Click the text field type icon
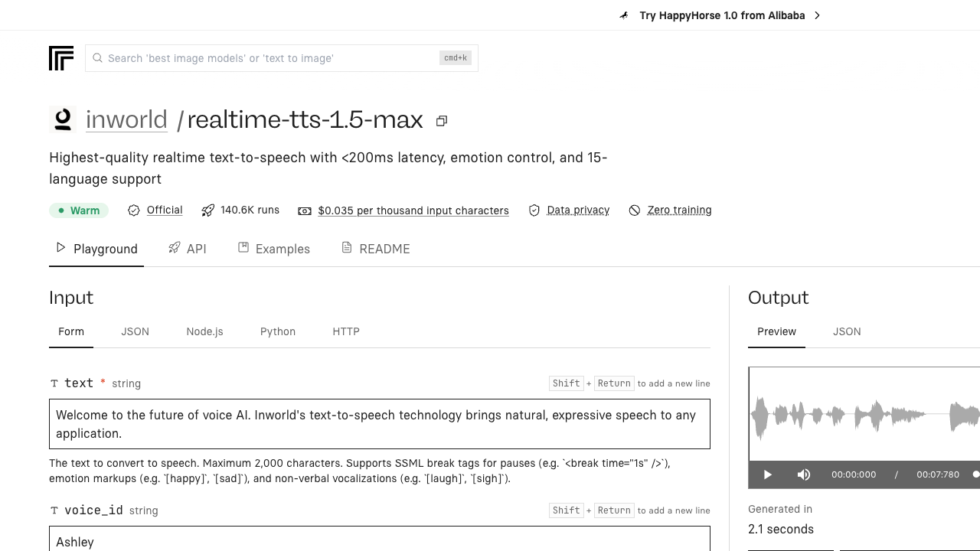Image resolution: width=980 pixels, height=551 pixels. (x=54, y=383)
